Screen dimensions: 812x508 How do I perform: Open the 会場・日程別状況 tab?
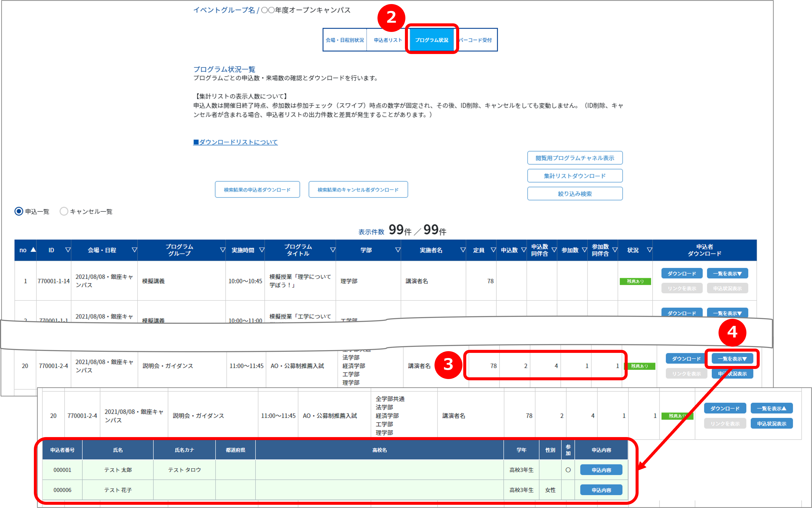345,40
